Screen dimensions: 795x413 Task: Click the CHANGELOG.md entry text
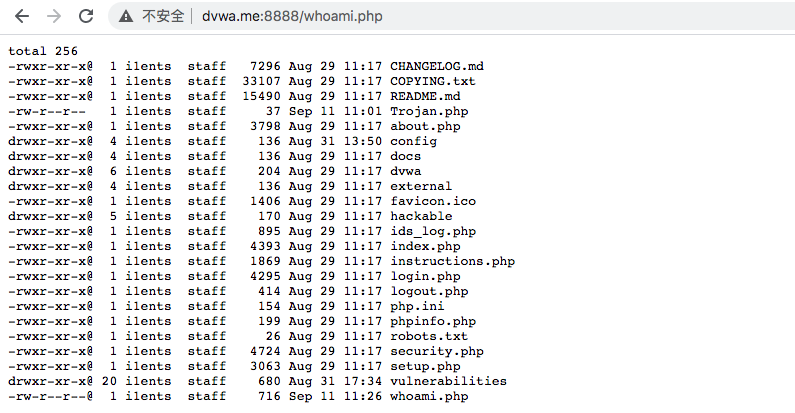click(x=437, y=66)
